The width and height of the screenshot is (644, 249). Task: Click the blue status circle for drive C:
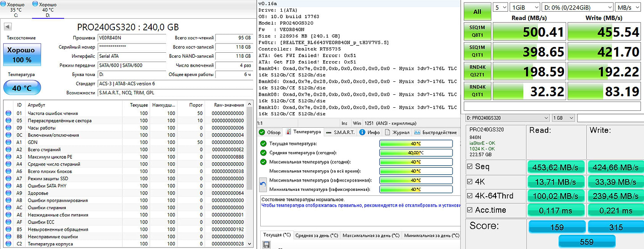4,4
